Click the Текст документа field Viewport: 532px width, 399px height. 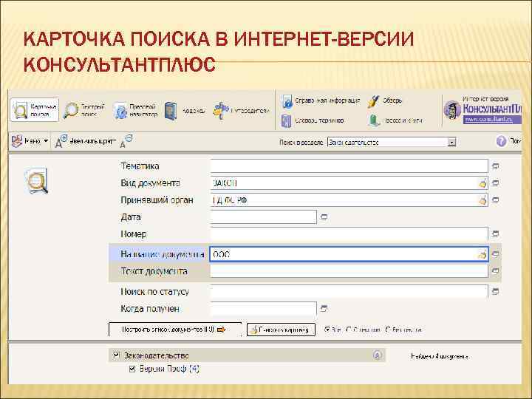(x=349, y=271)
